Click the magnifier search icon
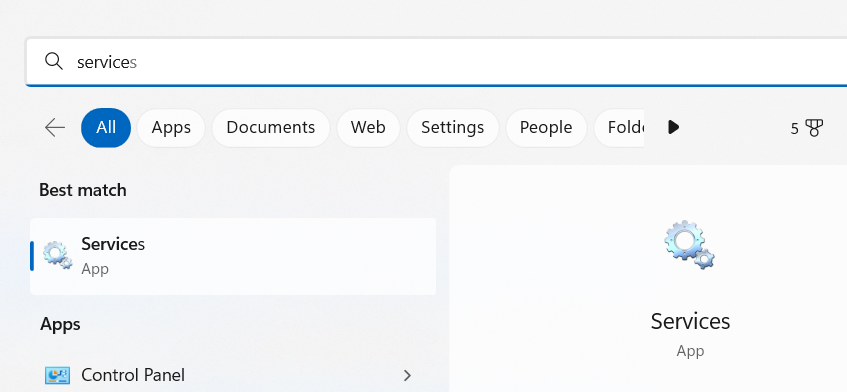This screenshot has height=392, width=847. point(54,62)
